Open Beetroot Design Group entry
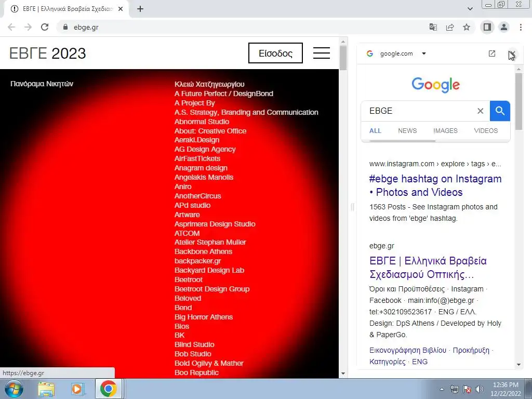The height and width of the screenshot is (399, 532). (x=212, y=289)
